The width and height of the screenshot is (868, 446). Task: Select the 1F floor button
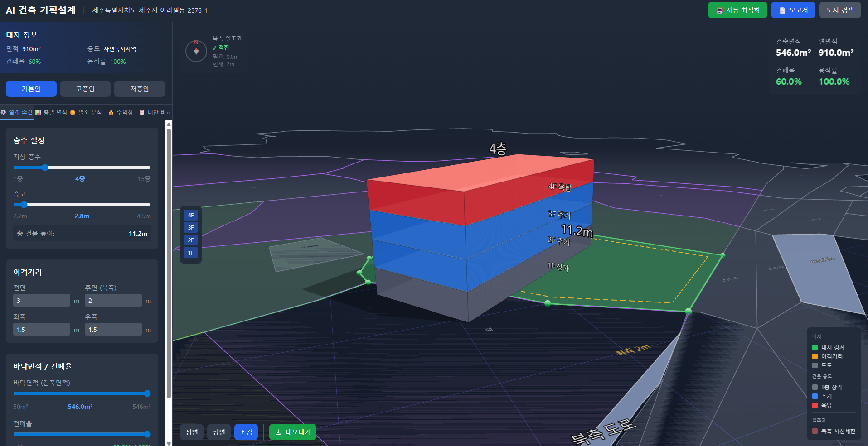191,253
